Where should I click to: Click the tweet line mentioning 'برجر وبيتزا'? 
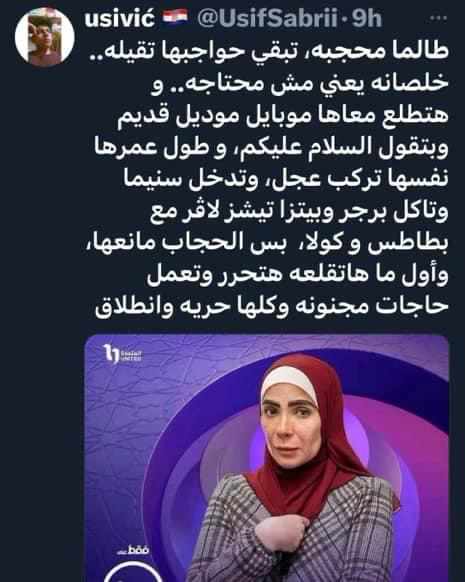tap(299, 211)
